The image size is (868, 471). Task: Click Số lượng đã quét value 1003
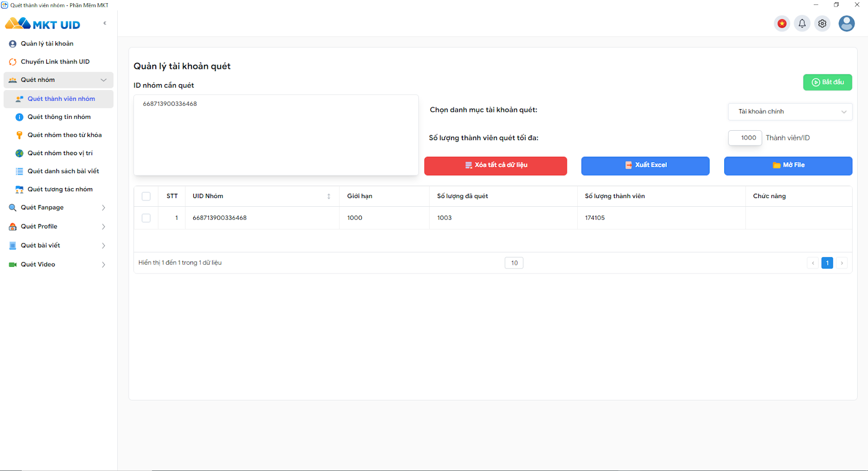(x=444, y=218)
